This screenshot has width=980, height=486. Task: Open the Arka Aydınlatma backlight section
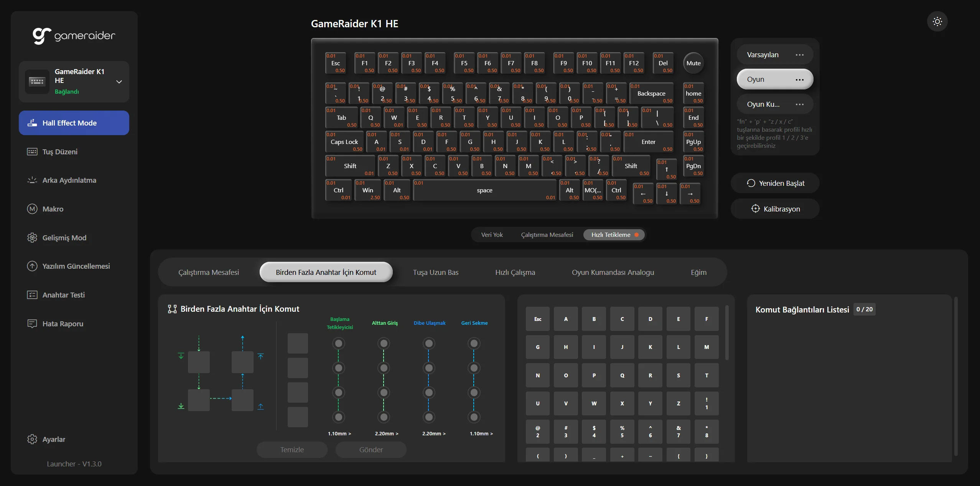click(69, 180)
